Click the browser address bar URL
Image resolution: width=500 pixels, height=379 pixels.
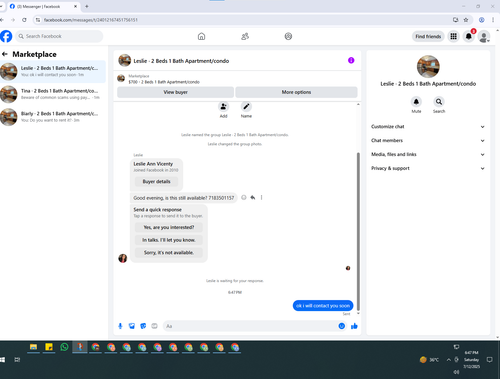[91, 20]
